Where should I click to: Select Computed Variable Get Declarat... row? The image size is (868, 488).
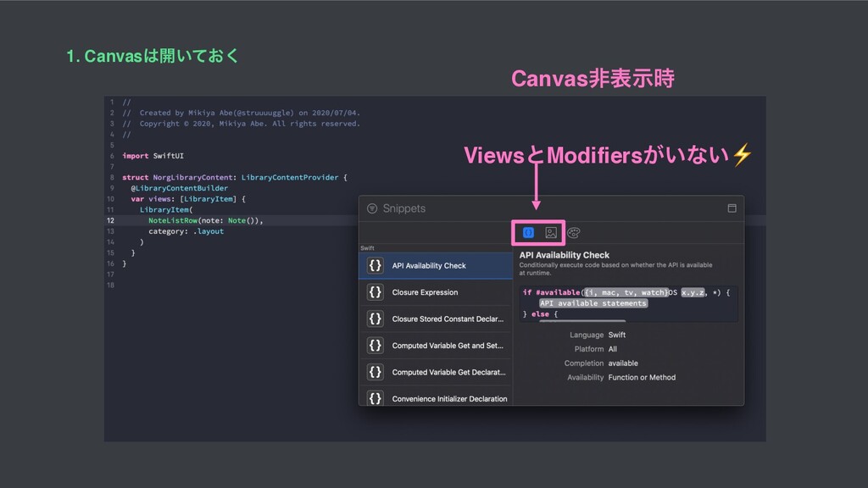(436, 372)
